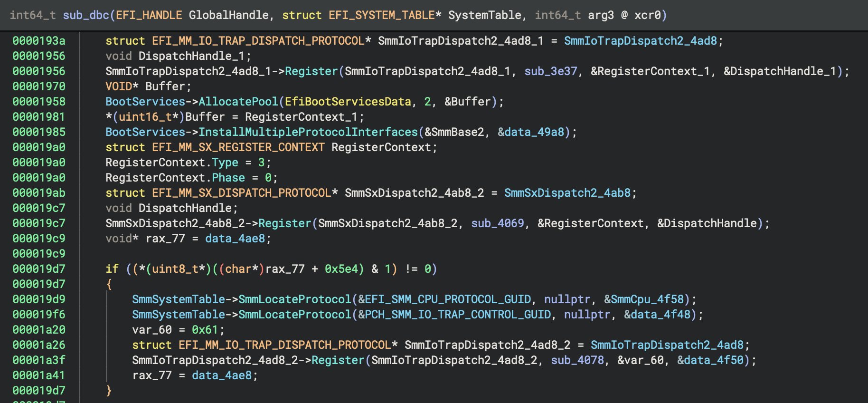Jump to sub_4069 handler reference

(x=498, y=223)
